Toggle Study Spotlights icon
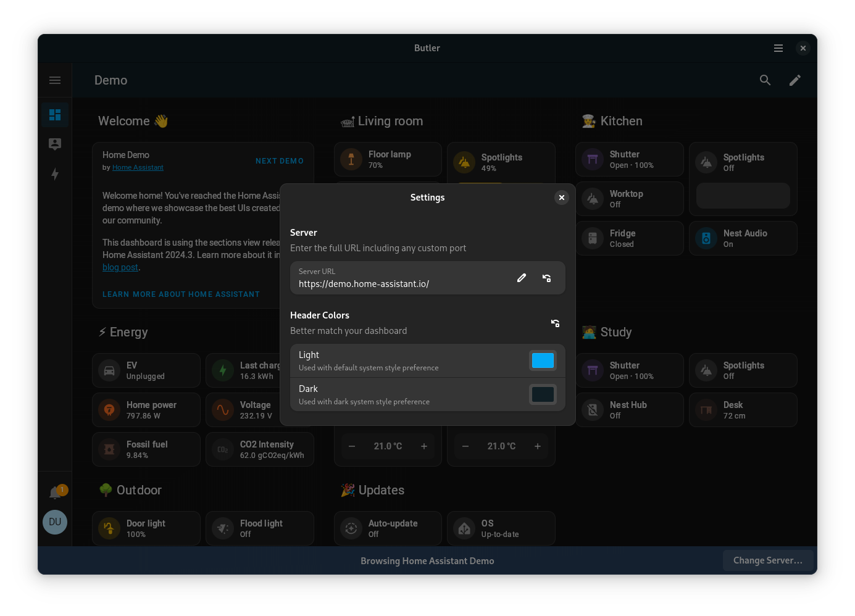Screen dimensions: 855x616 coord(706,370)
